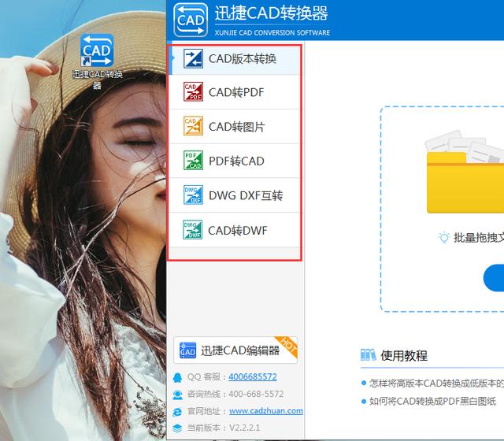Click the red CAD转PDF icon
The height and width of the screenshot is (441, 504).
point(193,91)
